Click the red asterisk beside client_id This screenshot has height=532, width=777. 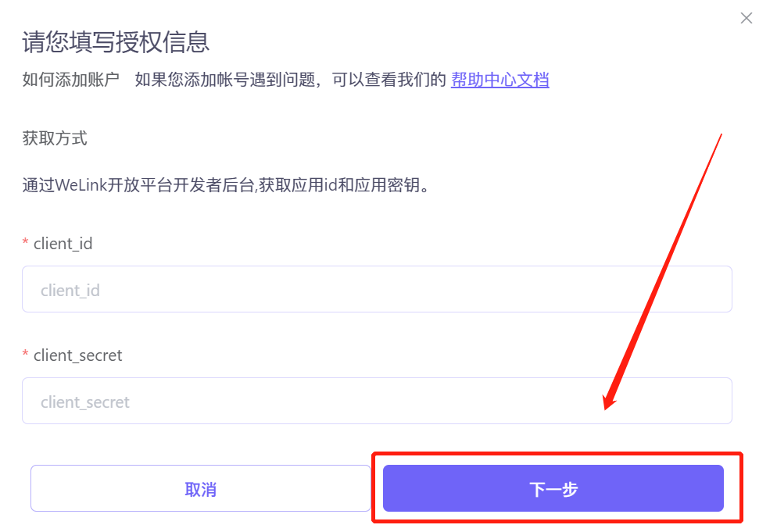click(25, 243)
